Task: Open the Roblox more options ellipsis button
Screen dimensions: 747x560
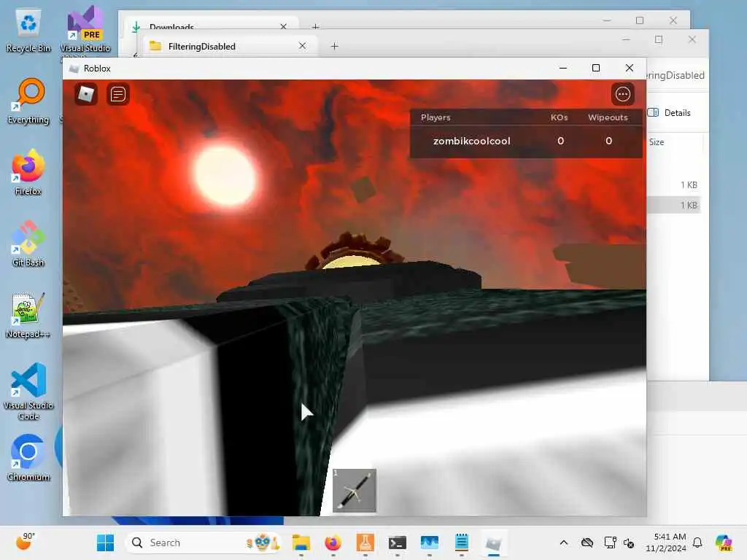Action: [623, 94]
